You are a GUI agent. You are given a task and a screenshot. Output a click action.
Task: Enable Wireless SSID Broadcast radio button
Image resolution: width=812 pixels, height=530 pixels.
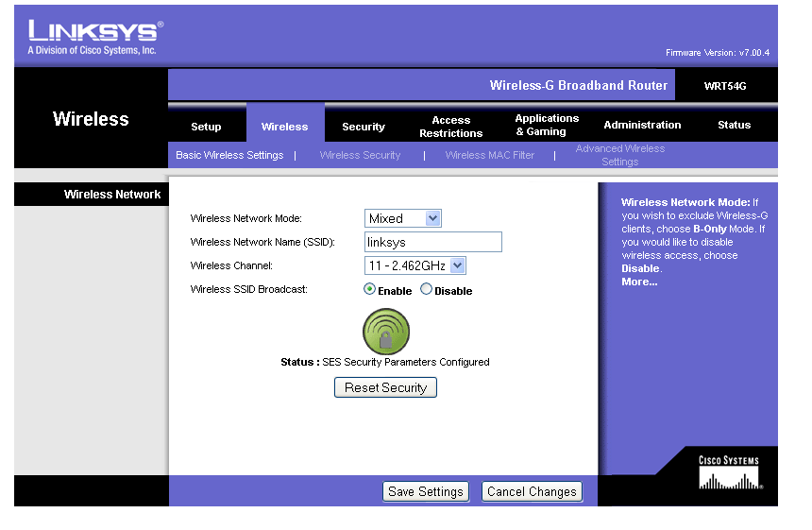[x=369, y=289]
